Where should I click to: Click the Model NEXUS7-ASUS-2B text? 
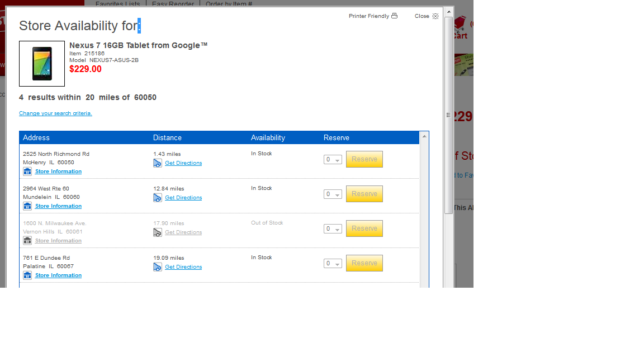(104, 60)
